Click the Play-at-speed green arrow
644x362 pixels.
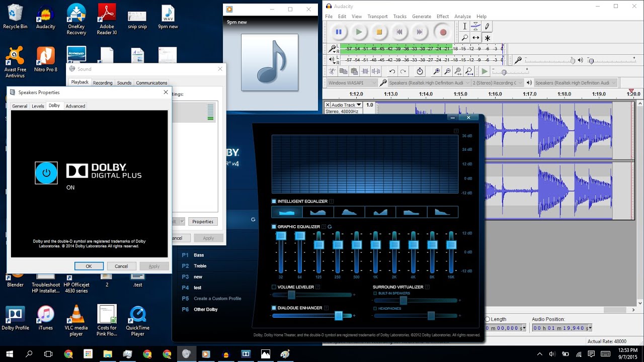(484, 71)
